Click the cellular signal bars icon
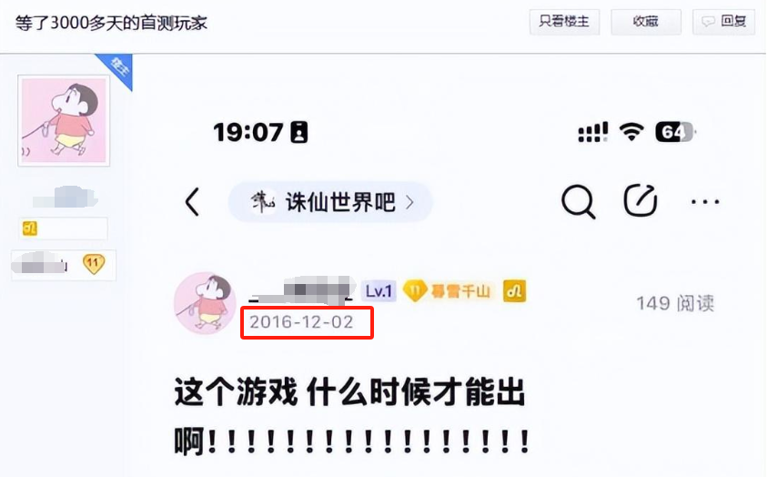The height and width of the screenshot is (477, 768). [593, 132]
